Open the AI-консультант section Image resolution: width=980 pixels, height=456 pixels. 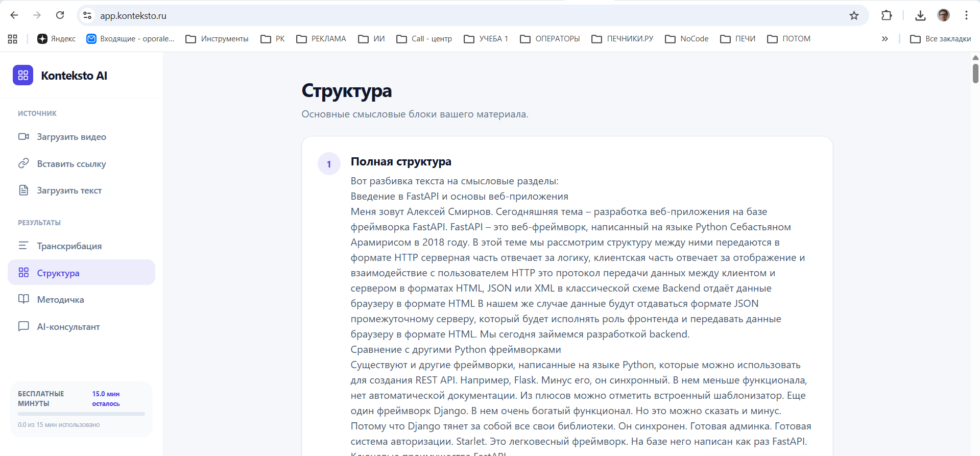(81, 326)
